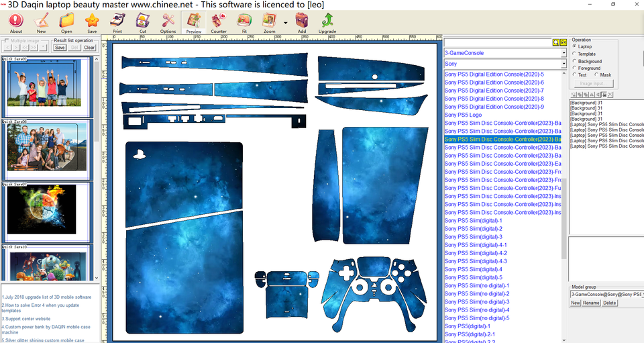The height and width of the screenshot is (343, 644).
Task: Click Rename under Model group
Action: point(591,303)
